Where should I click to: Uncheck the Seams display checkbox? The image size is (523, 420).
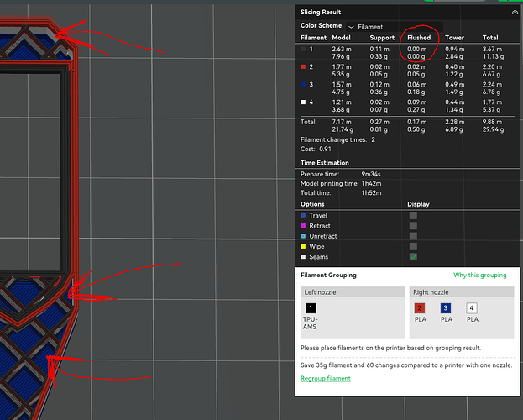[x=413, y=257]
